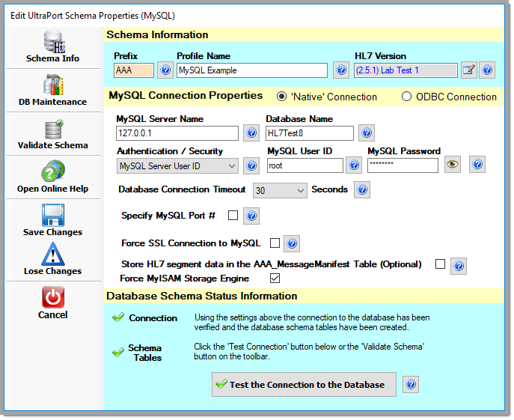The image size is (514, 420).
Task: Open help for Profile Name field
Action: pyautogui.click(x=341, y=70)
